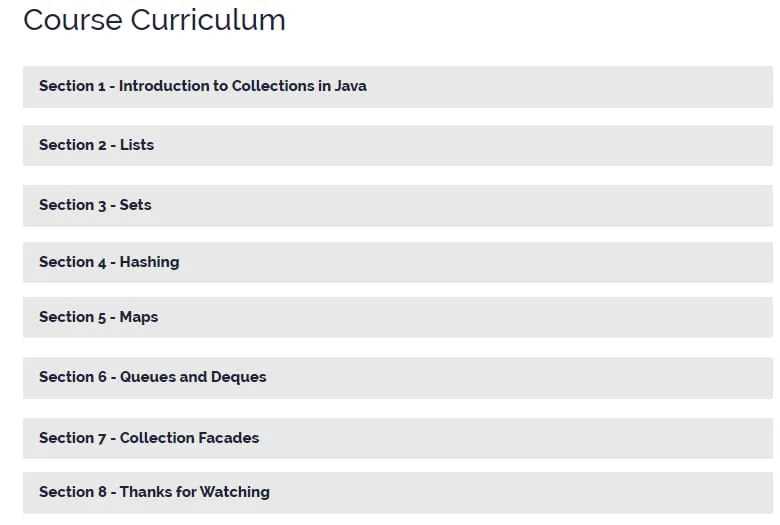Click the "Lists" section title text

[x=137, y=145]
